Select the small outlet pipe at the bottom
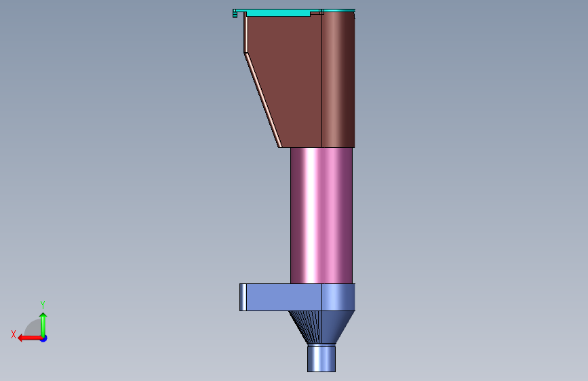588x381 pixels. click(x=321, y=359)
